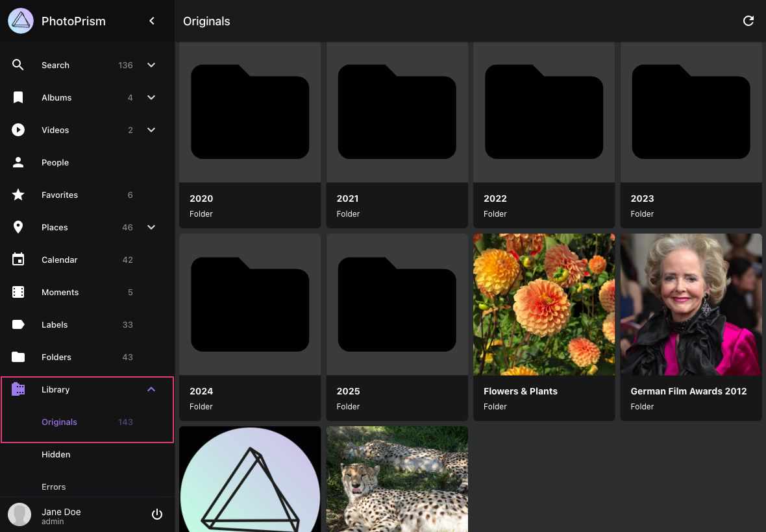The width and height of the screenshot is (766, 532).
Task: Select the Search icon in the sidebar
Action: pos(18,65)
